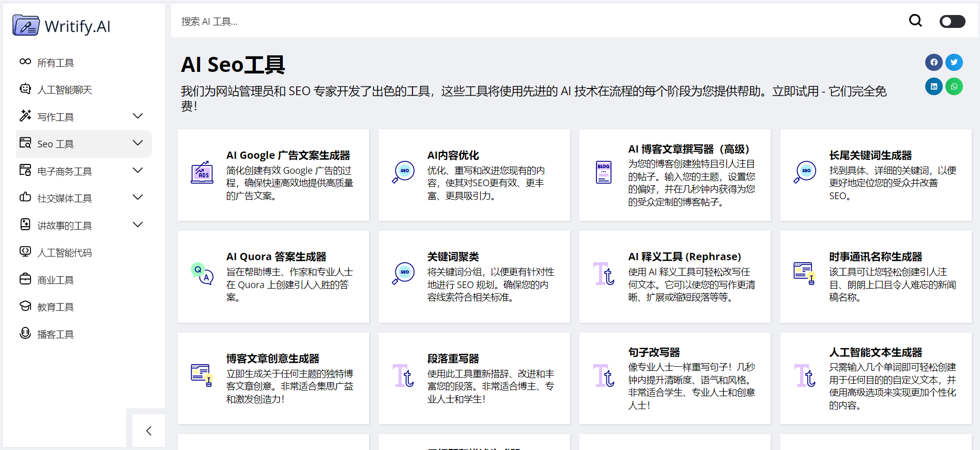Share page via Facebook icon
This screenshot has width=980, height=450.
tap(933, 63)
